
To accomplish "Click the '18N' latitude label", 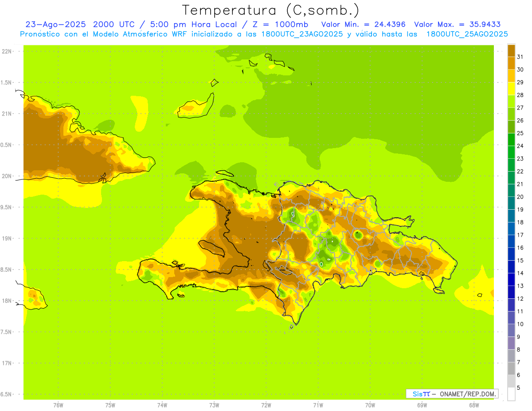I will coord(8,301).
